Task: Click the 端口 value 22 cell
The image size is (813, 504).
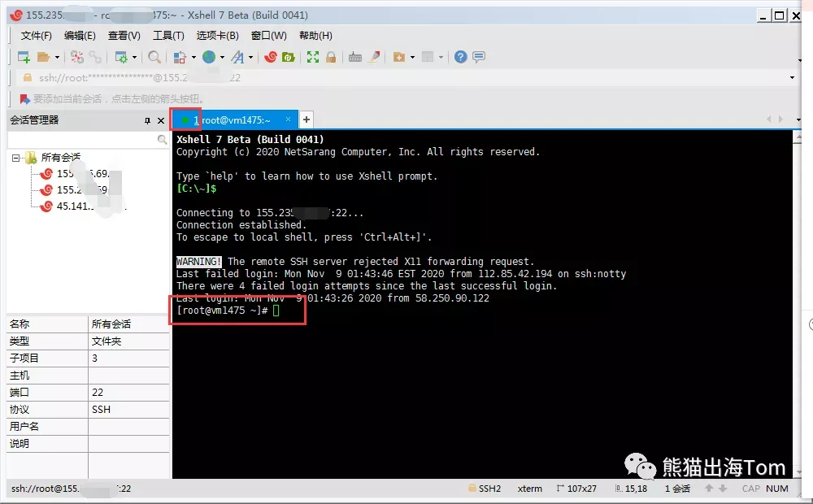Action: click(128, 393)
